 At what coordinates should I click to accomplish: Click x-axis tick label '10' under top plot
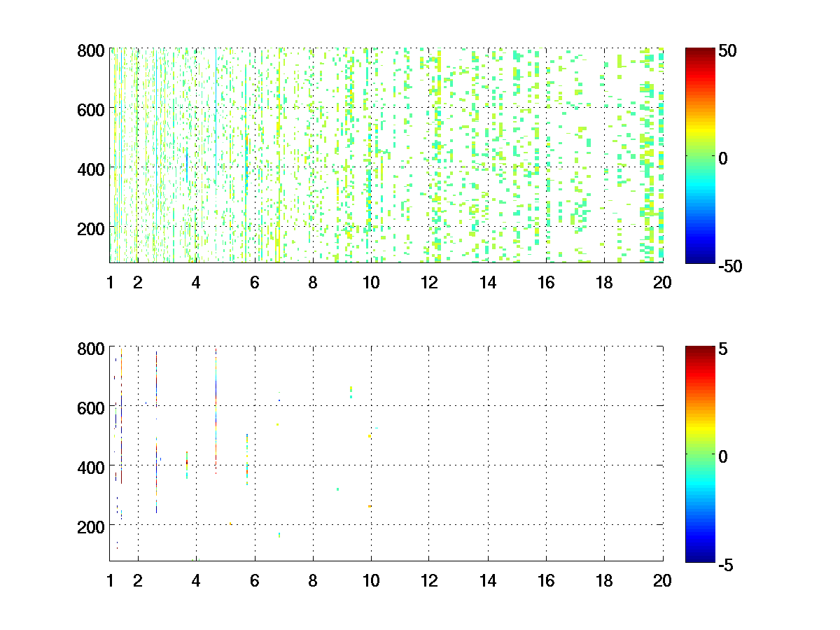371,283
